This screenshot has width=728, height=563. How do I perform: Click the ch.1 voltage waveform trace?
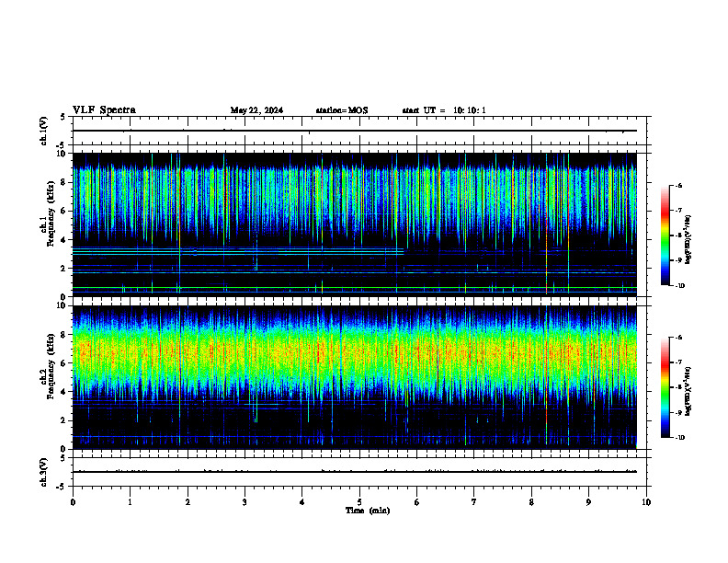click(355, 131)
